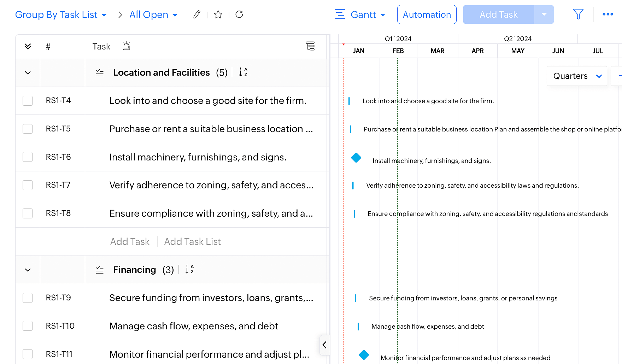This screenshot has width=622, height=364.
Task: Open the Gantt view switcher menu
Action: [360, 15]
